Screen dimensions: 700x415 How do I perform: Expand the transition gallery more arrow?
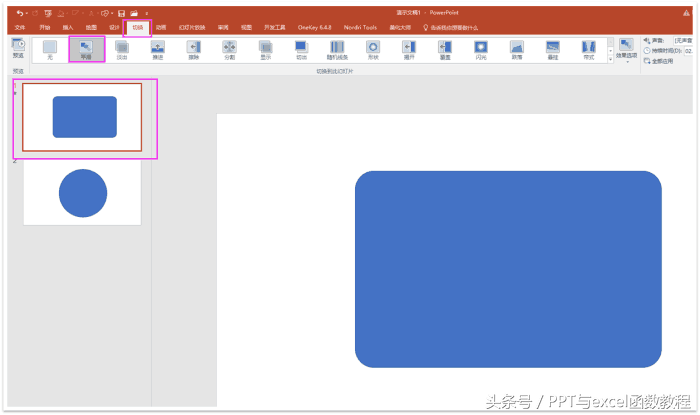tap(610, 59)
